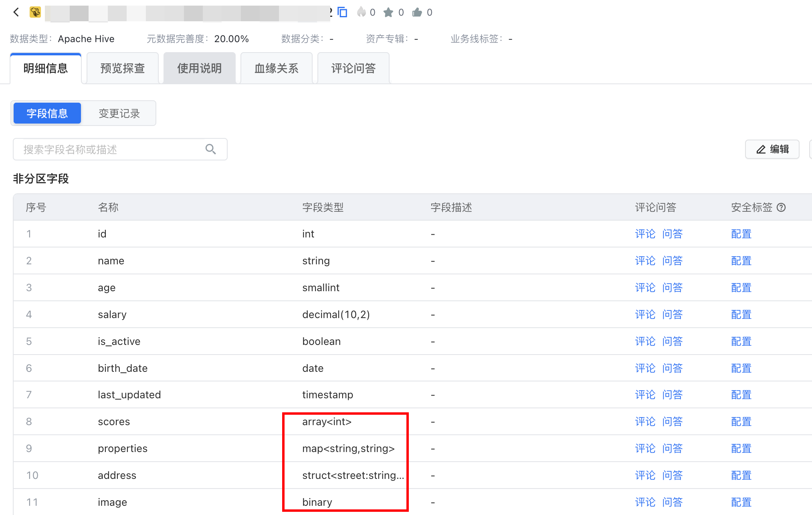Click the search magnifier icon
812x515 pixels.
[x=211, y=149]
